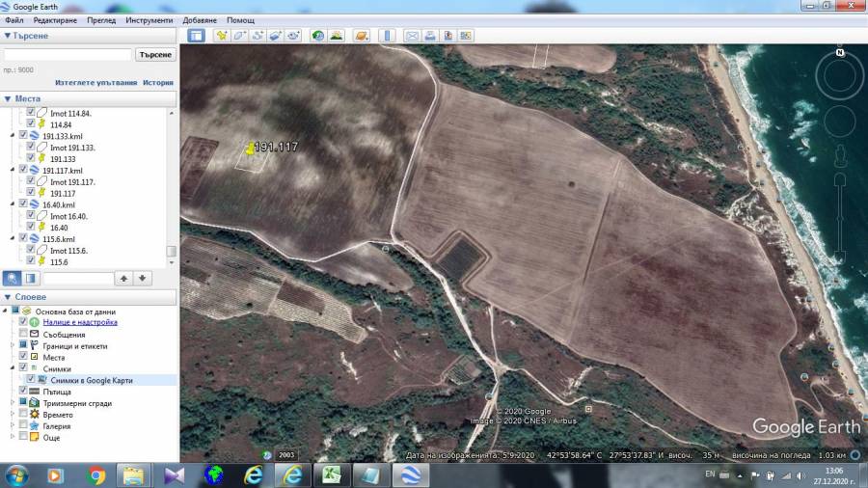Select the Add Path tool

pos(257,36)
